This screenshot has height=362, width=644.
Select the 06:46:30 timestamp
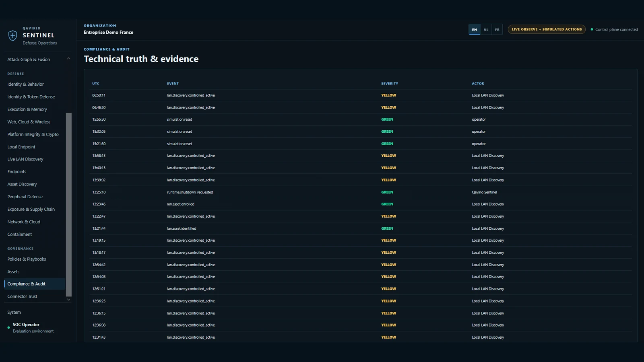click(x=99, y=107)
